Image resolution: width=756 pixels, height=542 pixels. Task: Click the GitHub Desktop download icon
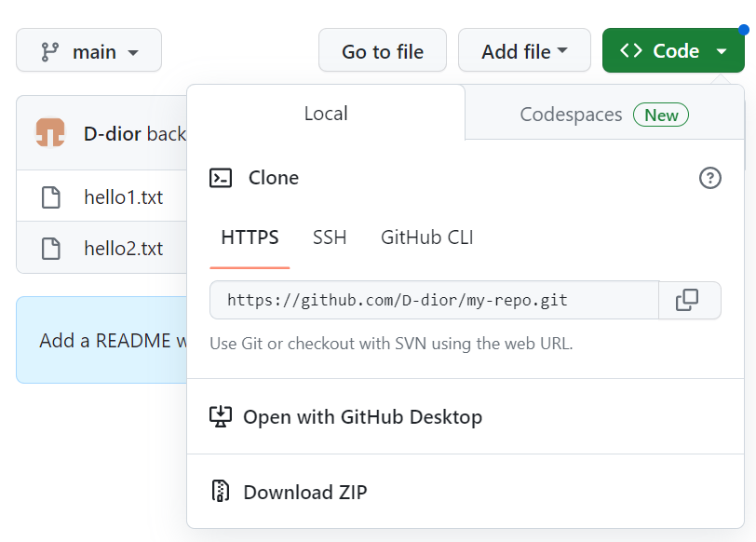(x=221, y=416)
